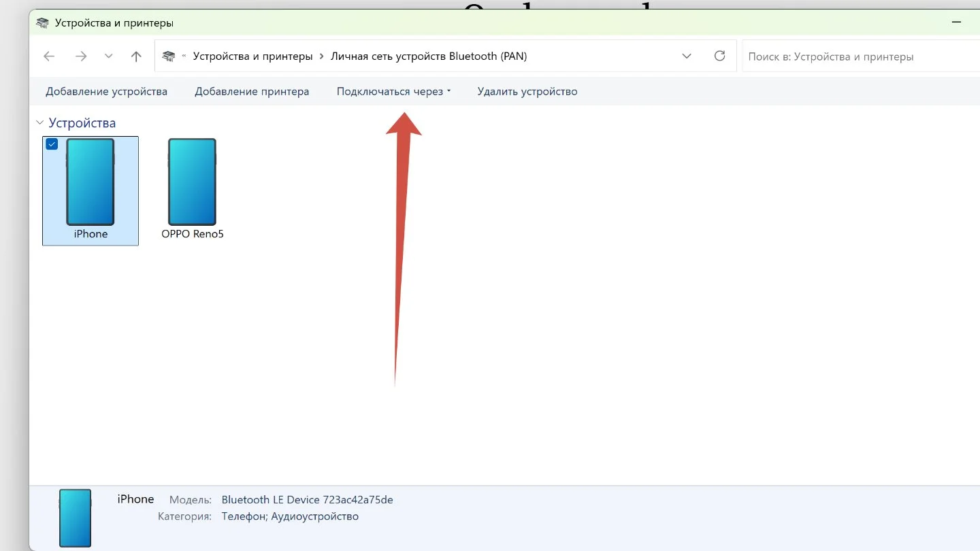Select the iPhone device icon
This screenshot has width=980, height=551.
coord(91,182)
